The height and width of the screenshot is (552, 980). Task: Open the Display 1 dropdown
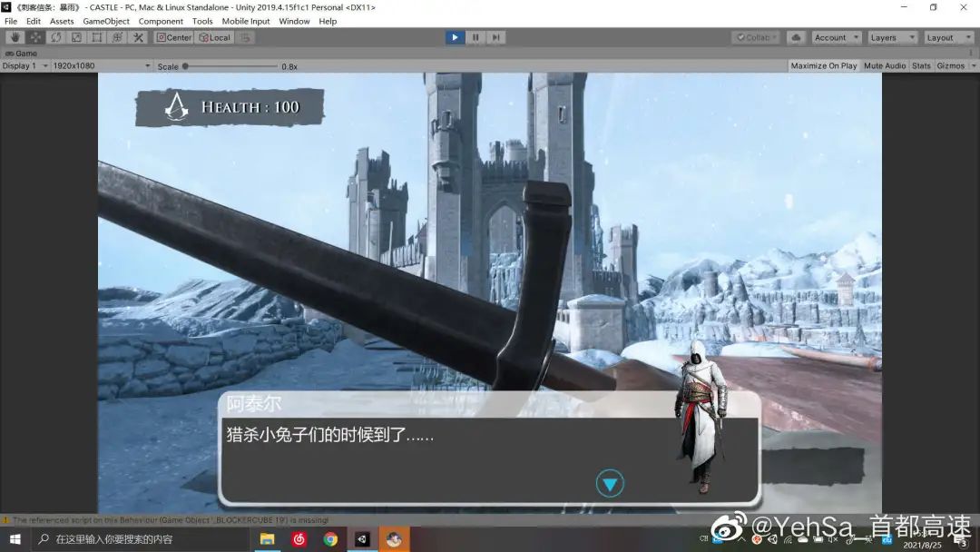[25, 65]
